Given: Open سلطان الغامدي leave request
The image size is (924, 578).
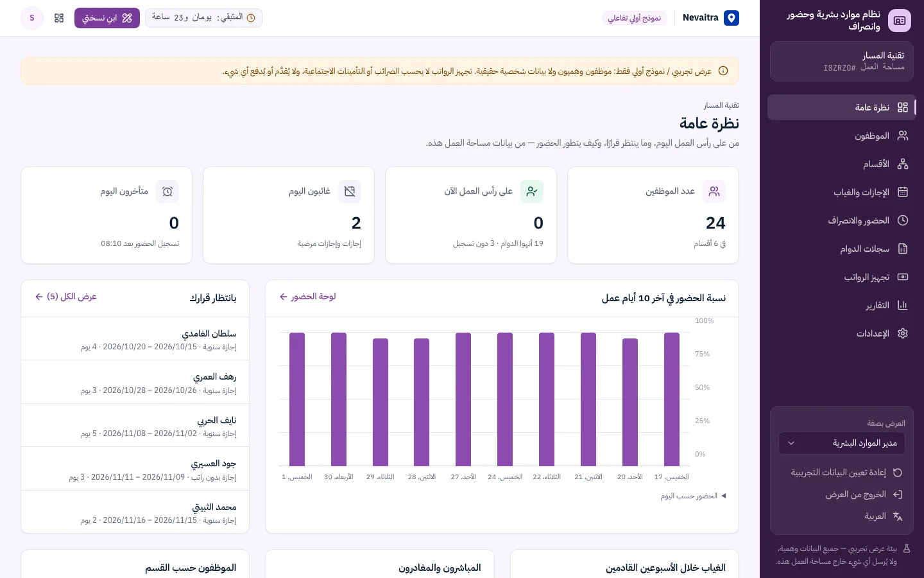Looking at the screenshot, I should (x=135, y=339).
